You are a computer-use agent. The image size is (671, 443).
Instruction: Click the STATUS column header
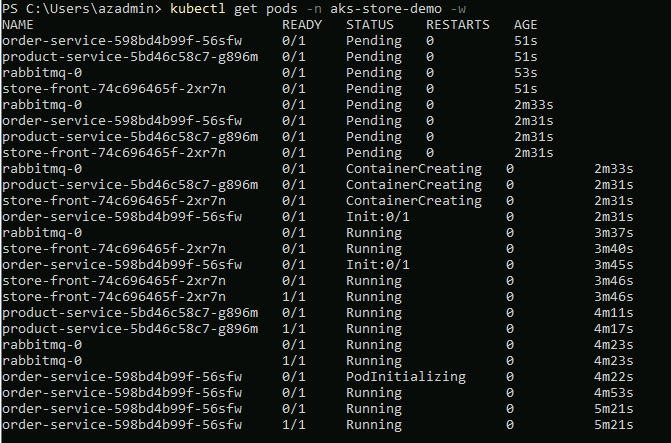pyautogui.click(x=370, y=24)
